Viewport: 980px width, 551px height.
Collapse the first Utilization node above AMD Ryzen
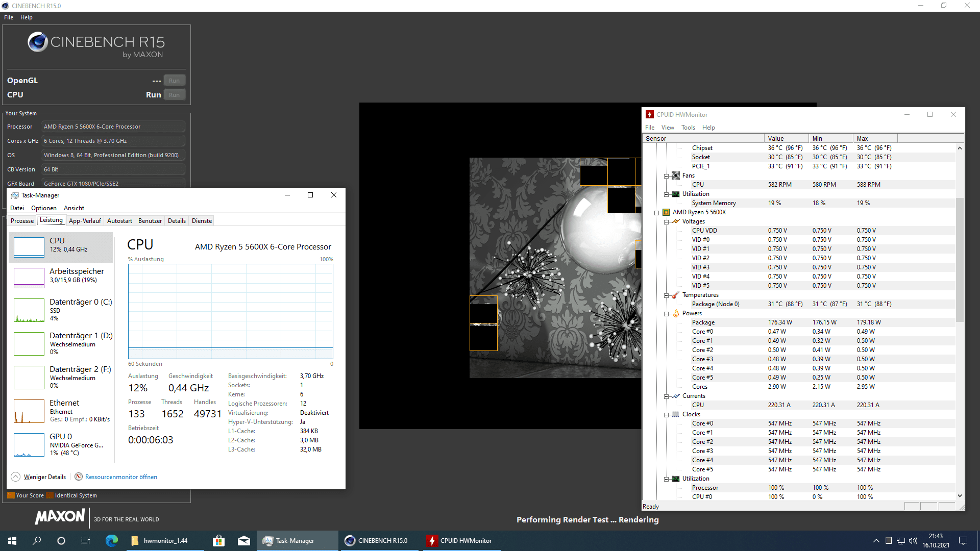click(x=666, y=194)
